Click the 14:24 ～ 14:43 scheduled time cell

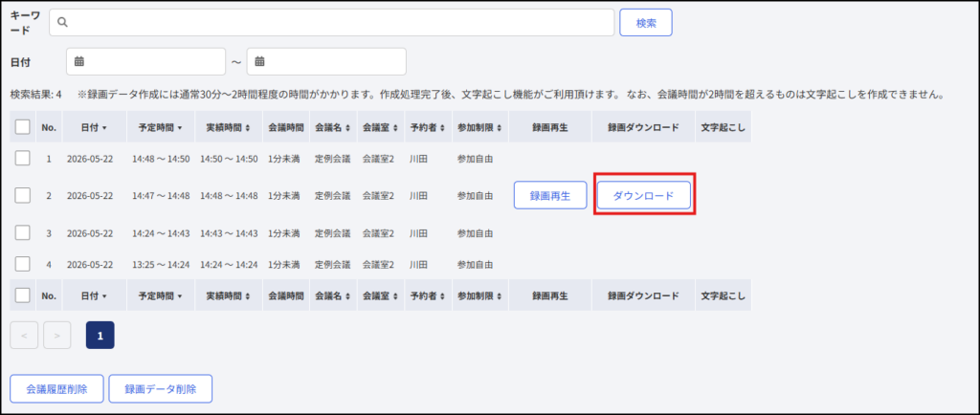[x=161, y=232]
